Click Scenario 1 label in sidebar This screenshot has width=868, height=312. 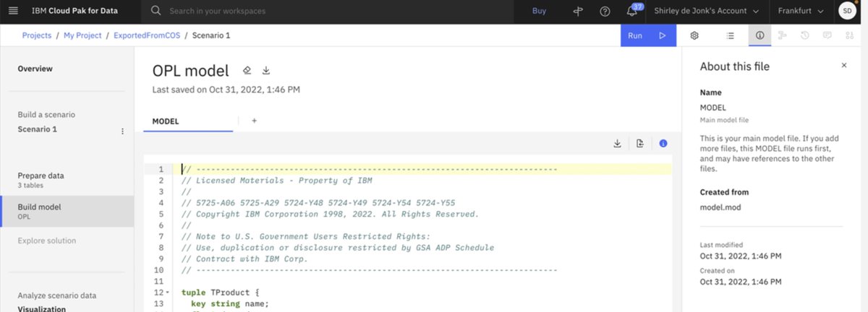(x=37, y=129)
